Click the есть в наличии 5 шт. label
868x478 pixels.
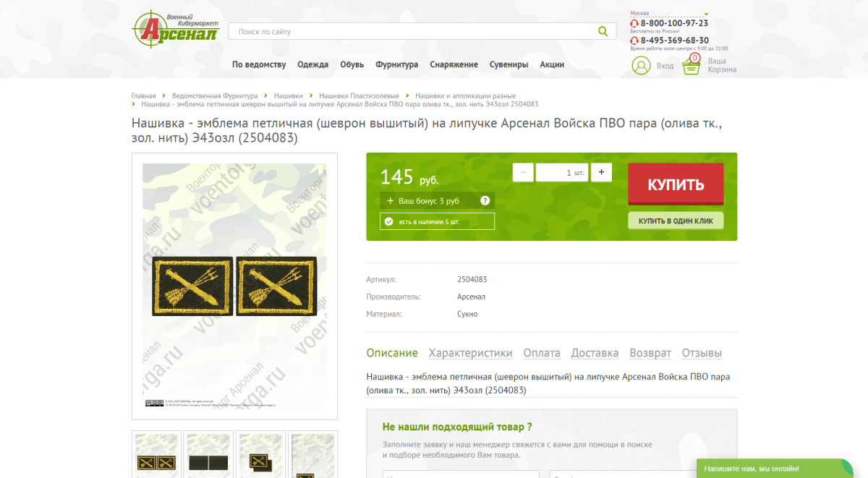437,221
